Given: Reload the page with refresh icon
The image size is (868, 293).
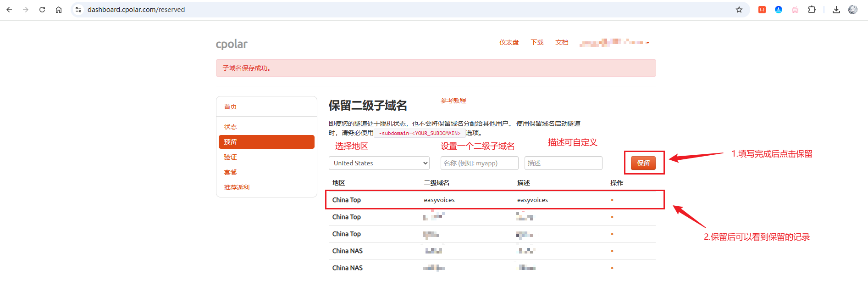Looking at the screenshot, I should click(42, 10).
